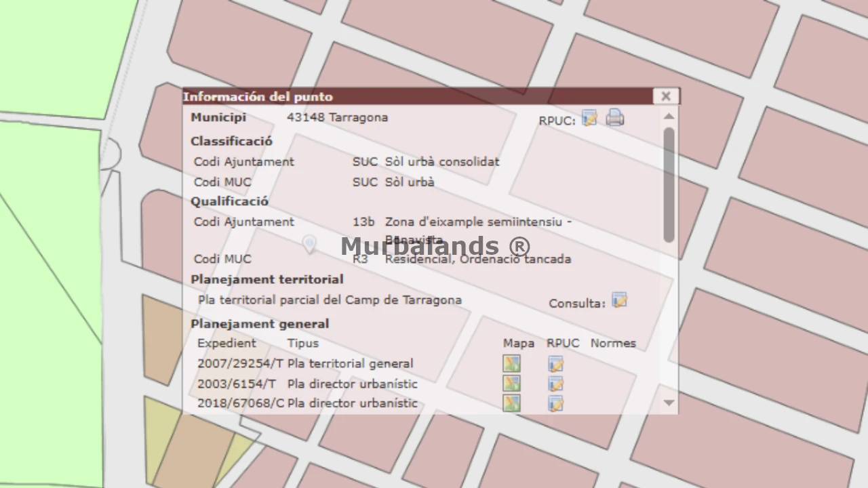
Task: Open the Mapa icon for expedient 2007/29254/T
Action: (x=511, y=364)
